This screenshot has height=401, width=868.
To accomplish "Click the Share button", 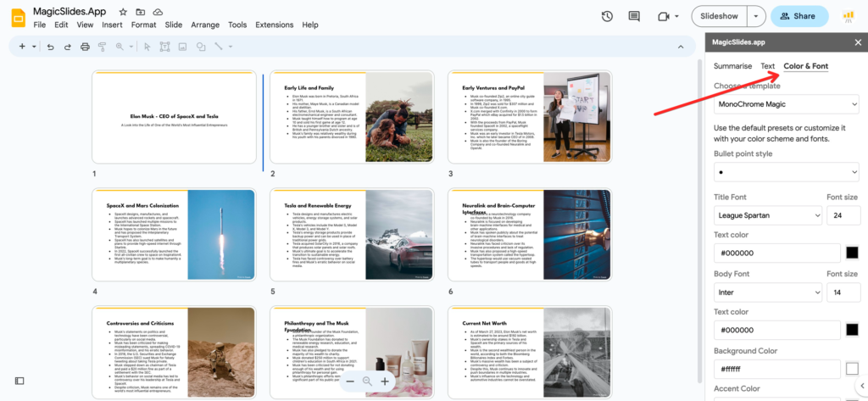I will pyautogui.click(x=799, y=16).
